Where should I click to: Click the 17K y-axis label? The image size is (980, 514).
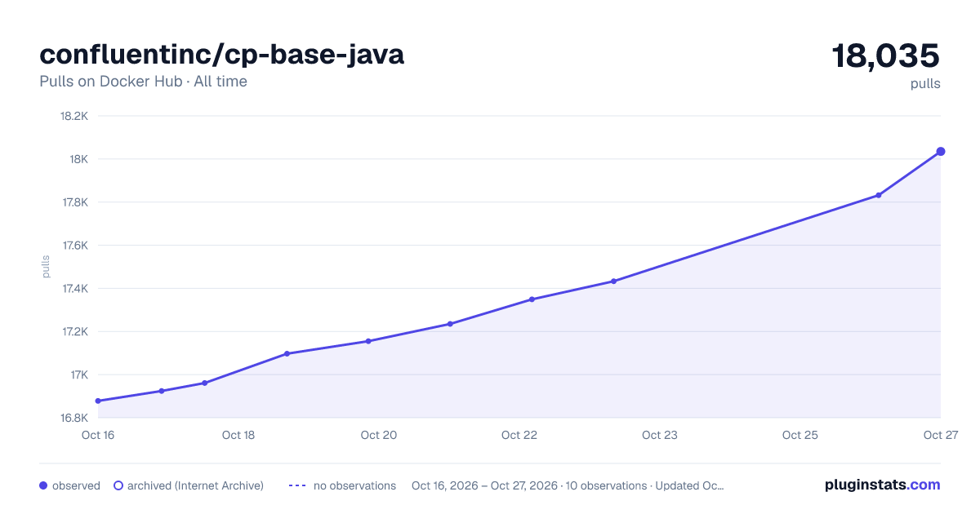[x=79, y=375]
